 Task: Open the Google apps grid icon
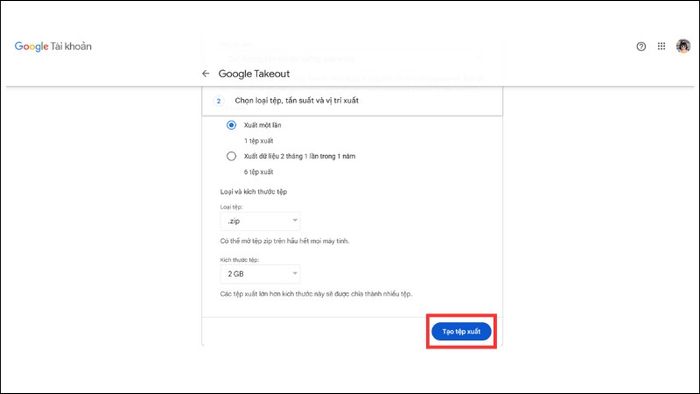[661, 46]
